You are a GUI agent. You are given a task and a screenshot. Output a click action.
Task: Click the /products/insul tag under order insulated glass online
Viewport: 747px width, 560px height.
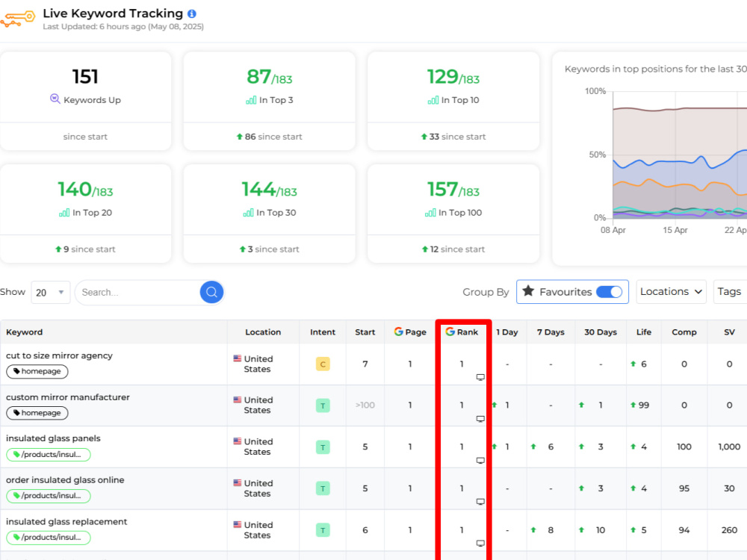(48, 496)
